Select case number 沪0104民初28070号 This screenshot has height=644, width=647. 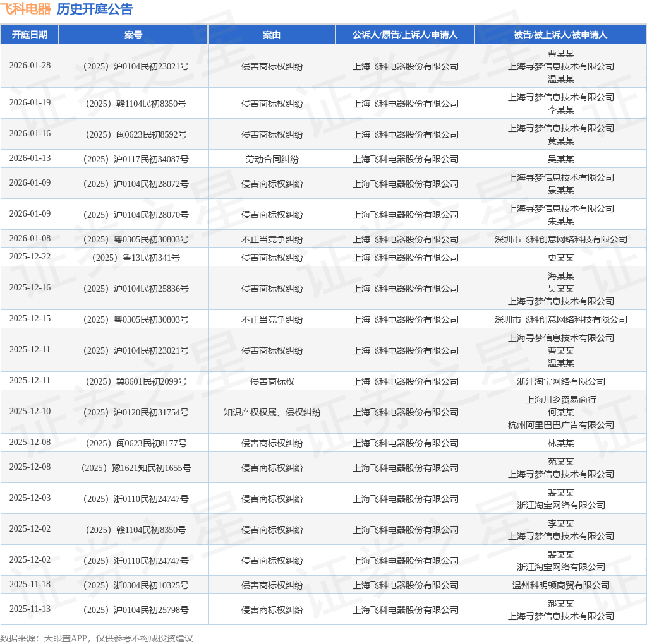point(136,215)
